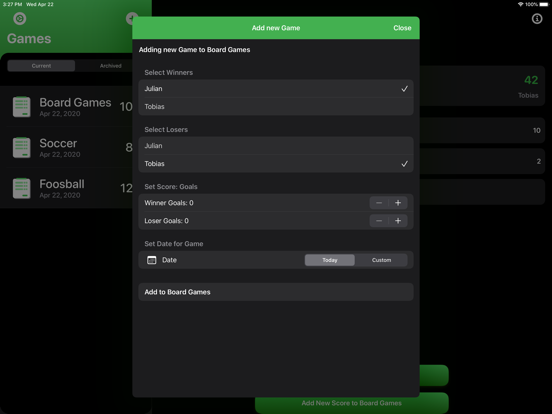Click Tobias score 42 in background

coord(531,80)
